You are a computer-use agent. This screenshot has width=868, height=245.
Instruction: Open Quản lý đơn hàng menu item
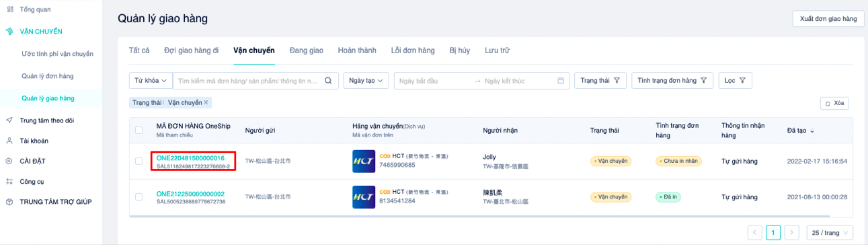pos(48,76)
